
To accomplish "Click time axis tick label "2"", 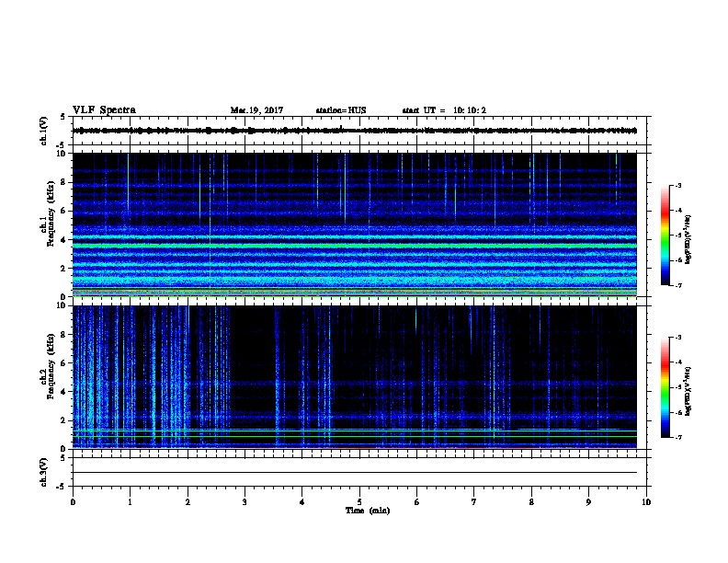I will [x=188, y=502].
